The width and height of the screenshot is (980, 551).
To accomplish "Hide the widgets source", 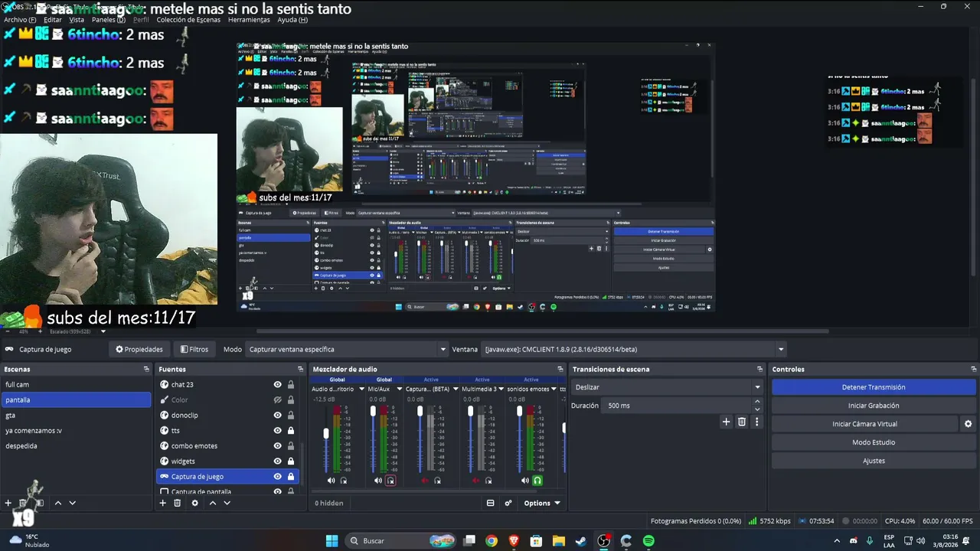I will coord(278,461).
